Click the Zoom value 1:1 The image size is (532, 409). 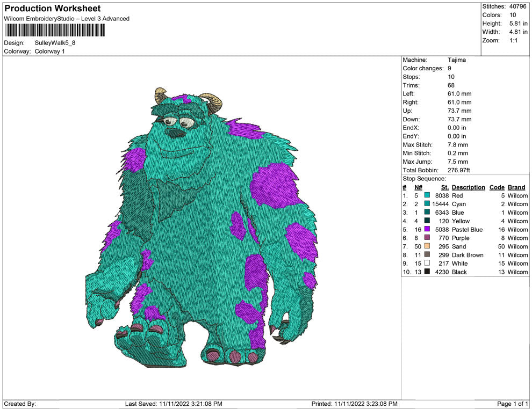(513, 40)
